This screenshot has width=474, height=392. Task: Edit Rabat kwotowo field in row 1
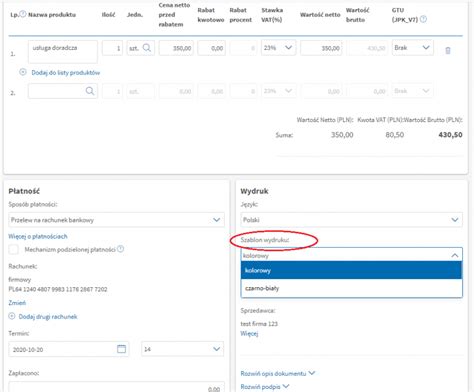[x=211, y=48]
